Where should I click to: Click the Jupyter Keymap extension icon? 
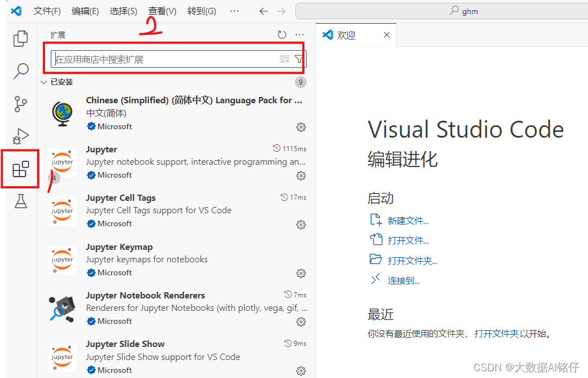[62, 260]
